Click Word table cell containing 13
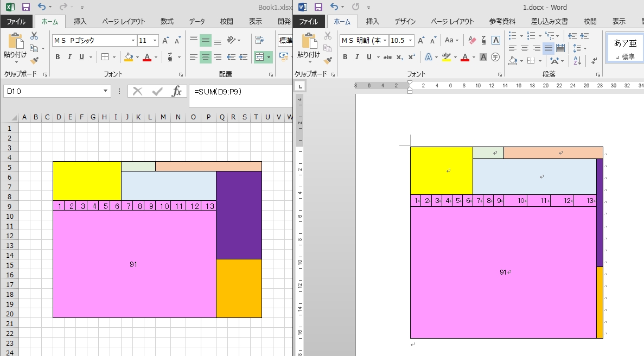This screenshot has width=644, height=356. tap(585, 200)
